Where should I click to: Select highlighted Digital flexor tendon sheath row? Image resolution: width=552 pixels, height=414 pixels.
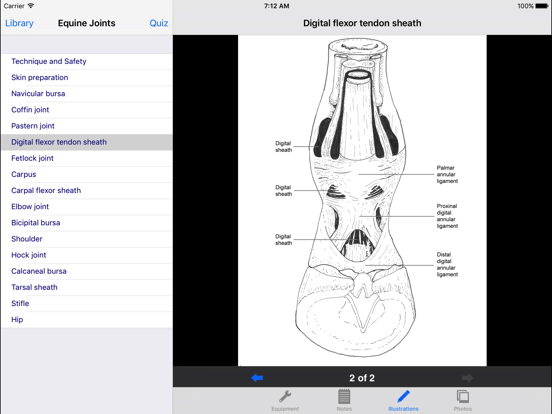87,142
